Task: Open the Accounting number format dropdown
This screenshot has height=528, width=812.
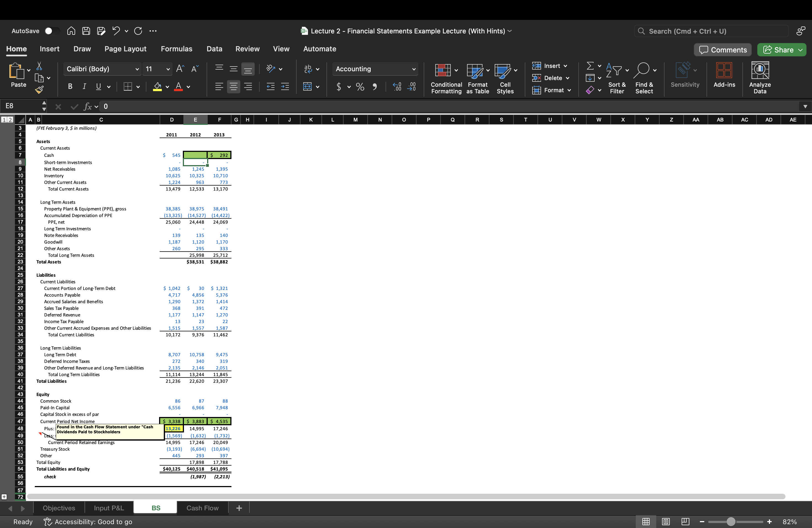Action: pyautogui.click(x=413, y=69)
